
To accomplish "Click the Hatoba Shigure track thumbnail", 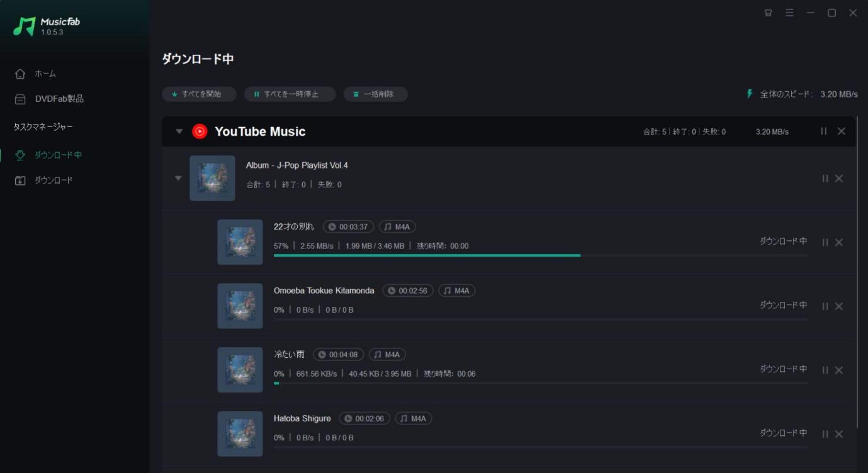I will 240,434.
